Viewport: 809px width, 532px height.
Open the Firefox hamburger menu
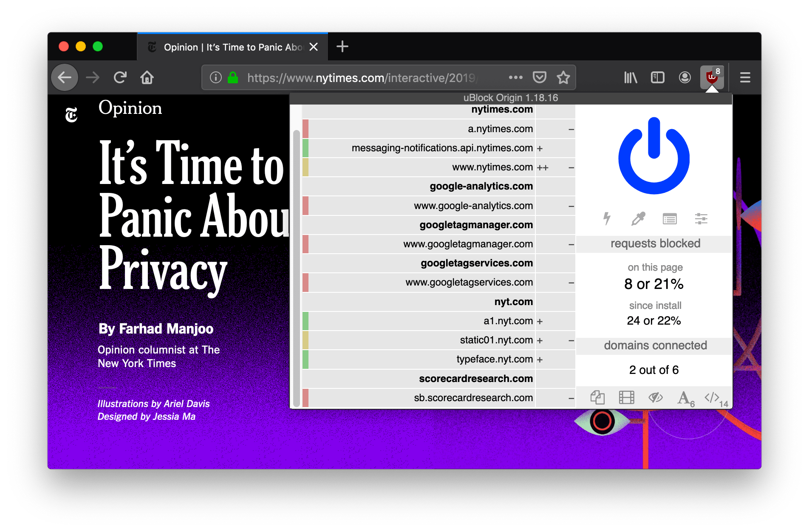tap(745, 77)
